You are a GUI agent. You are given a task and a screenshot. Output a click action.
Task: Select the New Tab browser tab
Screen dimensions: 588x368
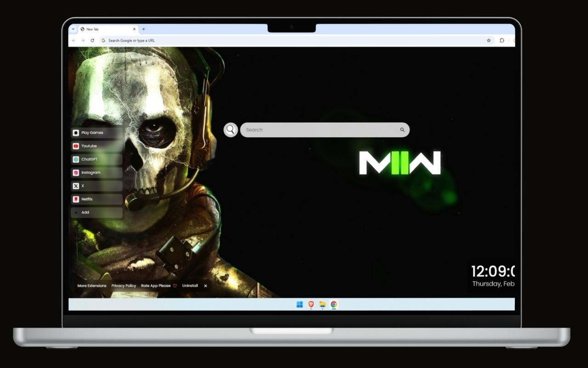pos(108,29)
